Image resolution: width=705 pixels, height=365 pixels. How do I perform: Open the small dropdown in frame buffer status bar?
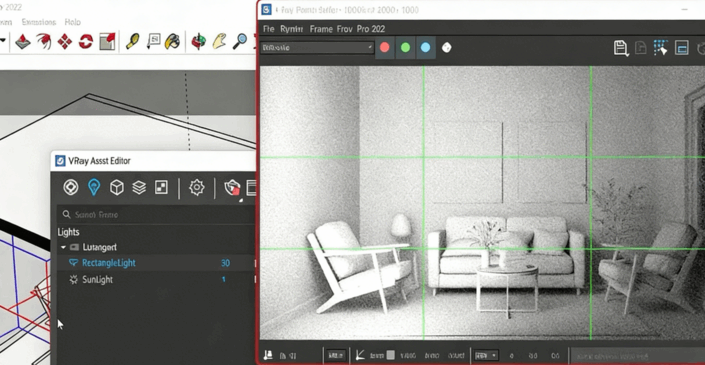[486, 356]
